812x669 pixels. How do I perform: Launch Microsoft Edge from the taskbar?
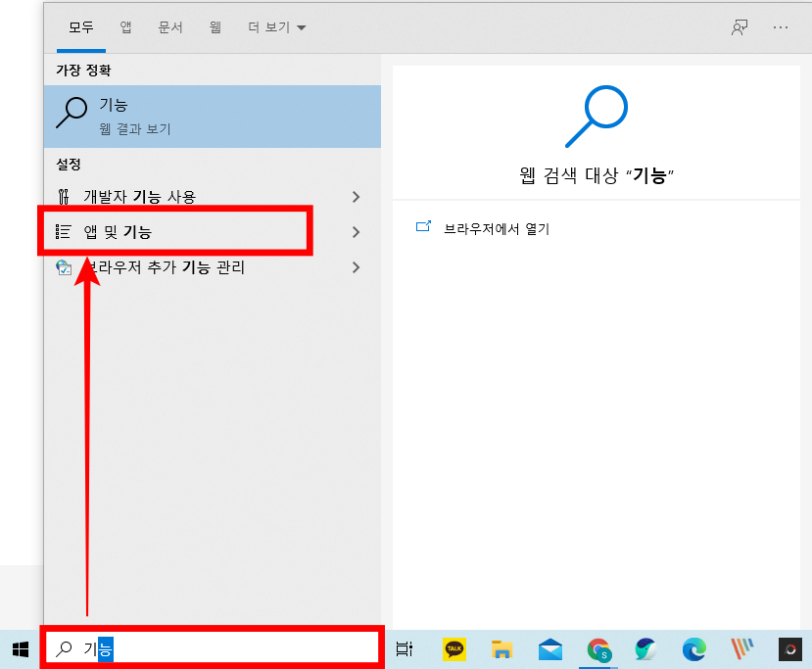(693, 649)
